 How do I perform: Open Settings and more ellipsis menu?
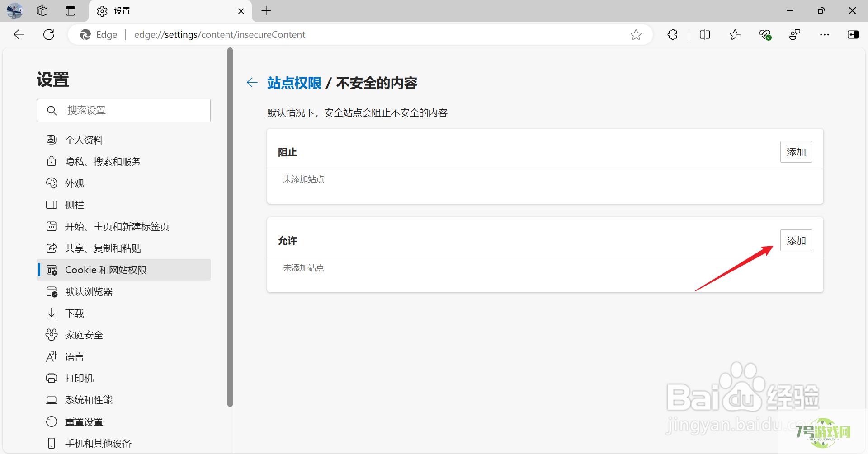825,35
